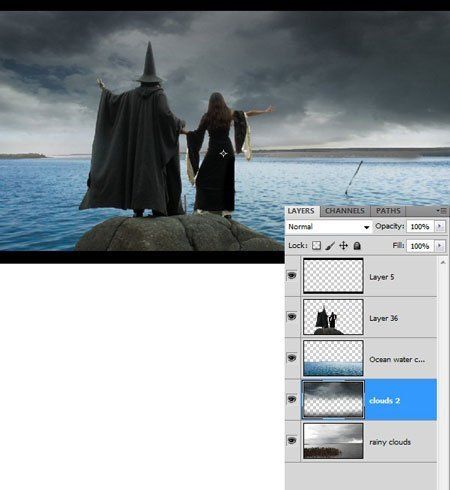Image resolution: width=450 pixels, height=490 pixels.
Task: Click Opacity 100% field
Action: click(x=420, y=227)
